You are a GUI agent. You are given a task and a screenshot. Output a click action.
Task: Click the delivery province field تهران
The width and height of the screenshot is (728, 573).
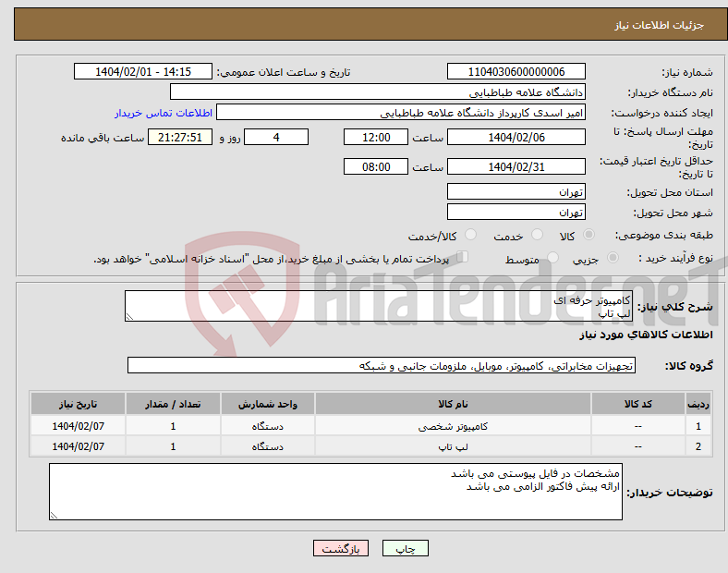coord(516,191)
